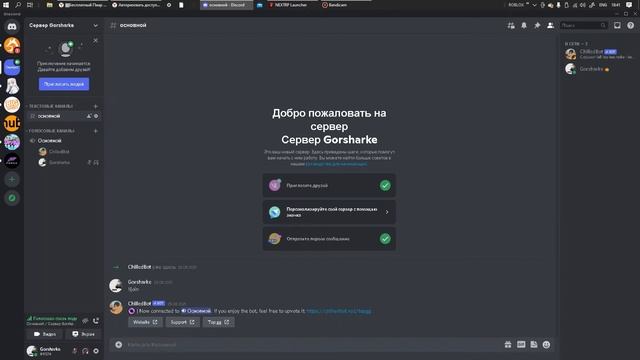
Task: Open the Help question mark icon
Action: 630,25
